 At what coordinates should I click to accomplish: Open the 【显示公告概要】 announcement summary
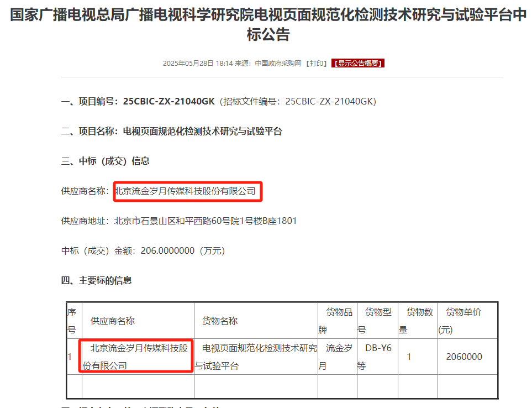(x=357, y=63)
